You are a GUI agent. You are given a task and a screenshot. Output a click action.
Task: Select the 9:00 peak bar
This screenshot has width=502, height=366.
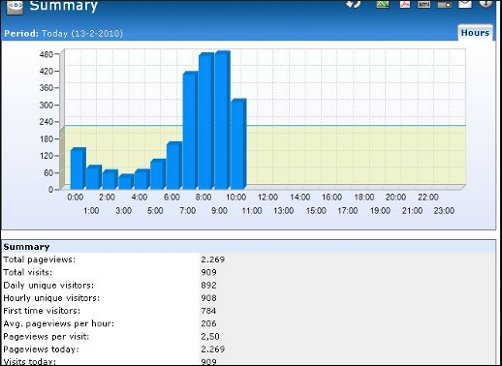(222, 120)
